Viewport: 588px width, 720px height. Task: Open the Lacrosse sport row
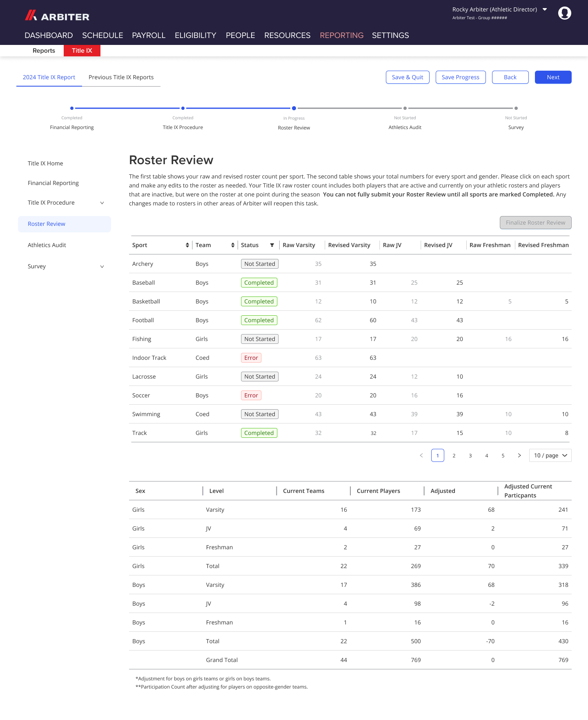click(x=351, y=377)
